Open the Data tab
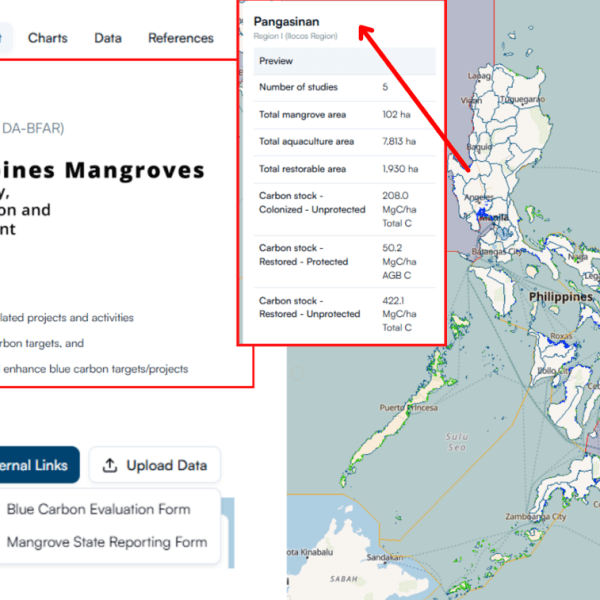This screenshot has height=600, width=600. (108, 38)
